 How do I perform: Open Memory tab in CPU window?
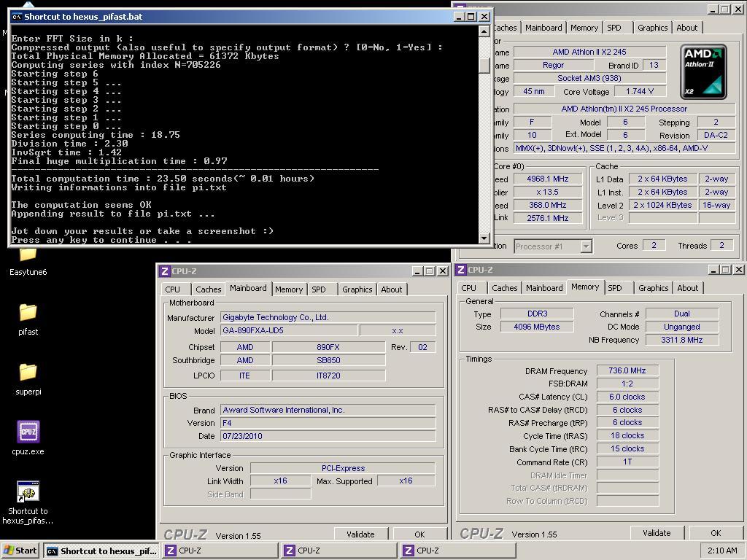click(x=584, y=28)
